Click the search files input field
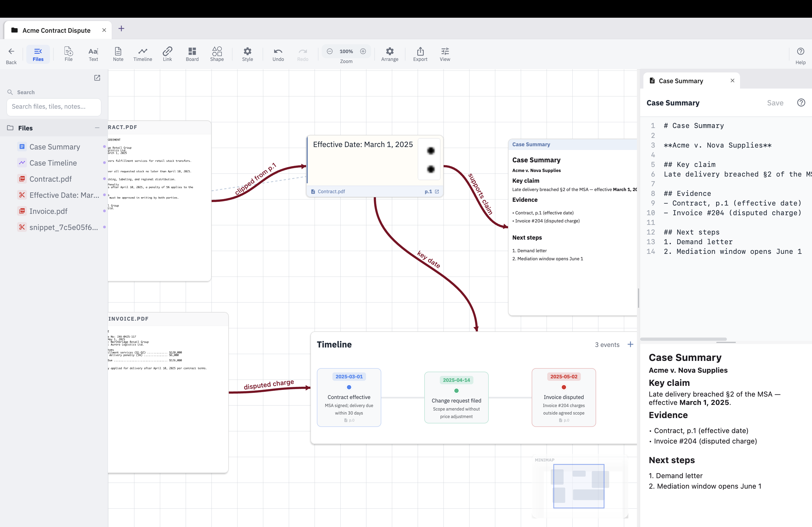 coord(54,107)
